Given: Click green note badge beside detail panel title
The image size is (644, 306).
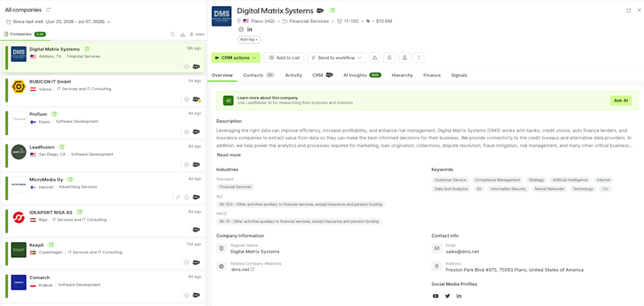Looking at the screenshot, I should point(332,11).
